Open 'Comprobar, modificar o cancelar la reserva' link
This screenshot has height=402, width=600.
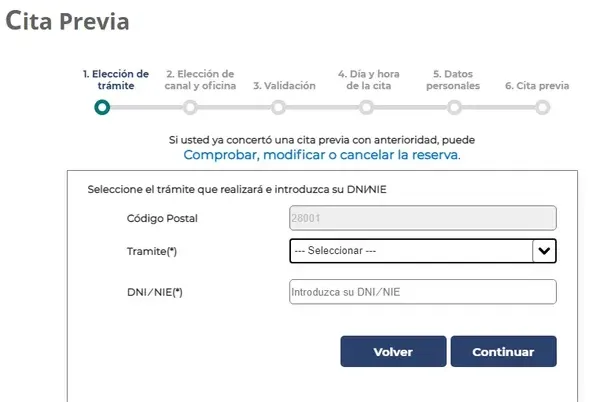click(321, 156)
